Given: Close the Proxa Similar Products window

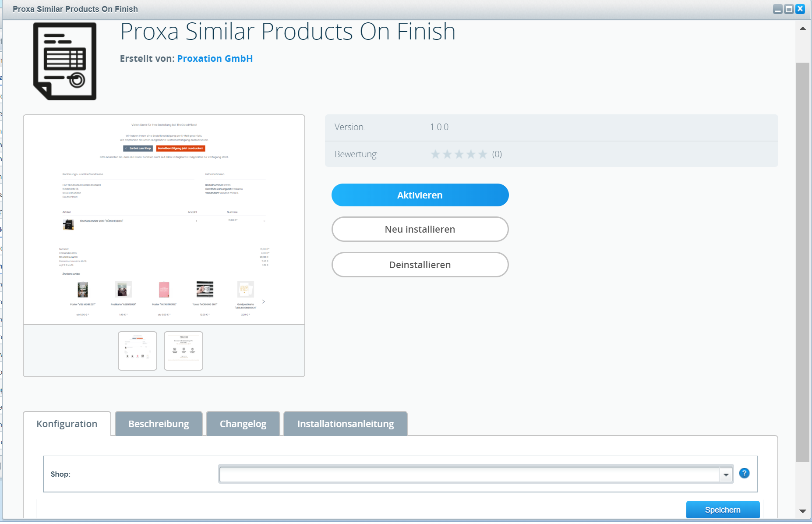Looking at the screenshot, I should (x=800, y=9).
